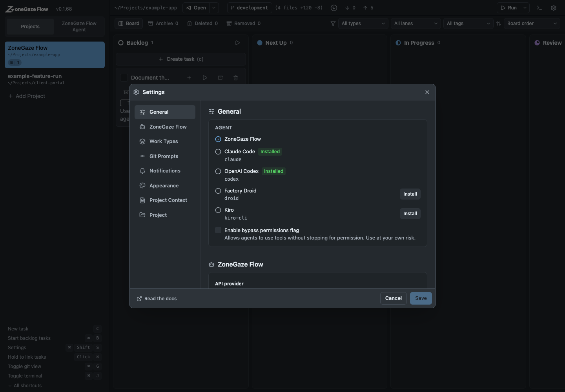Screen dimensions: 565x392
Task: Select the OpenAI Codex agent radio button
Action: coord(218,171)
